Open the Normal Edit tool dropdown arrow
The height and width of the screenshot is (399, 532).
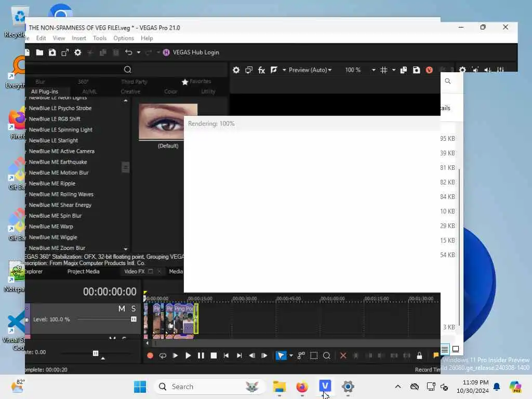point(291,355)
